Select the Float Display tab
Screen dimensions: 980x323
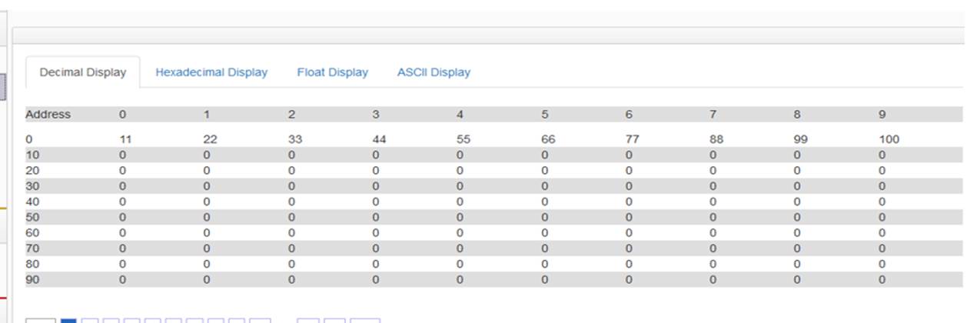pos(333,72)
